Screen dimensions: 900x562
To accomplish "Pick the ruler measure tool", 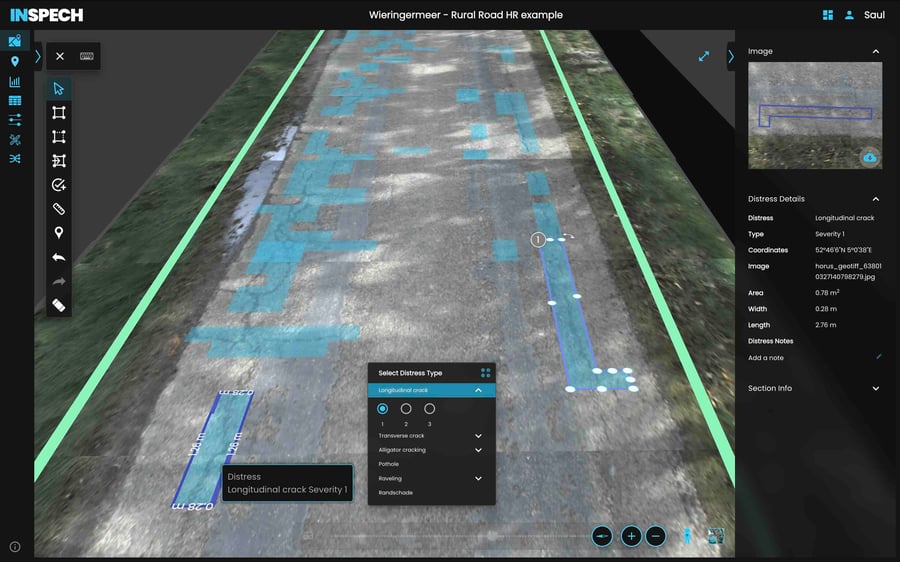I will 59,209.
